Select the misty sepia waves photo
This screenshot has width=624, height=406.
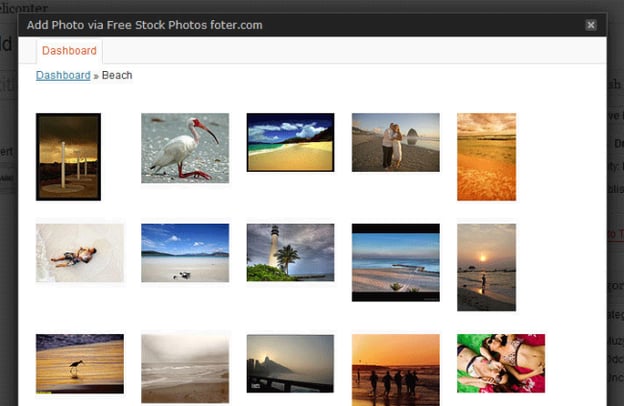tap(185, 369)
